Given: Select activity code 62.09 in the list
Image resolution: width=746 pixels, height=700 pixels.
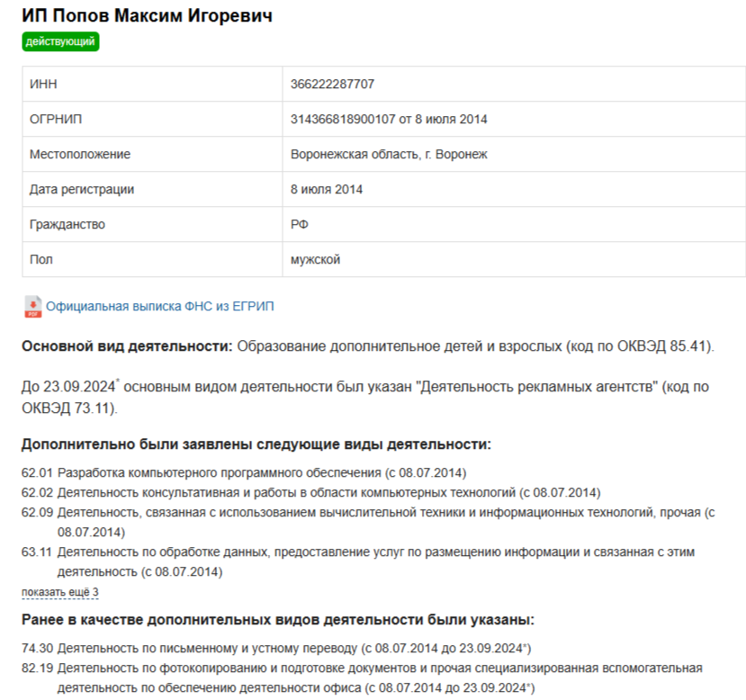Looking at the screenshot, I should (x=37, y=513).
